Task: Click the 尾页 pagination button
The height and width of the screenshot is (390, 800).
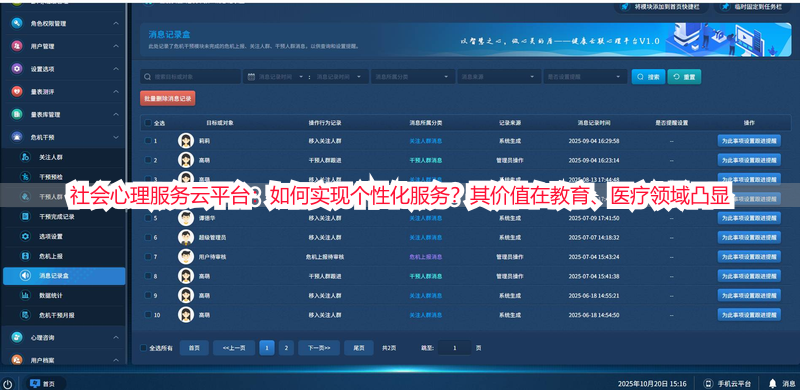Action: [359, 348]
